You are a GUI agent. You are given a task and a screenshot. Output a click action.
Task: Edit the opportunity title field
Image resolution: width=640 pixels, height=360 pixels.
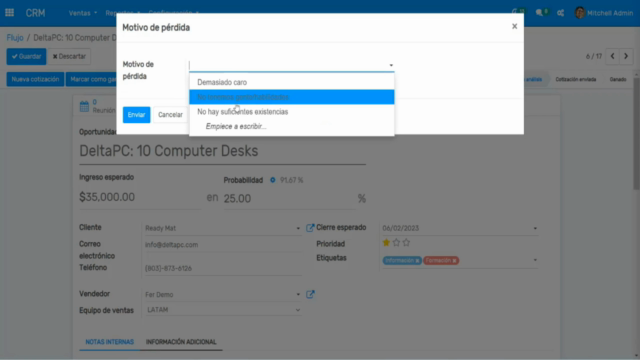click(222, 151)
